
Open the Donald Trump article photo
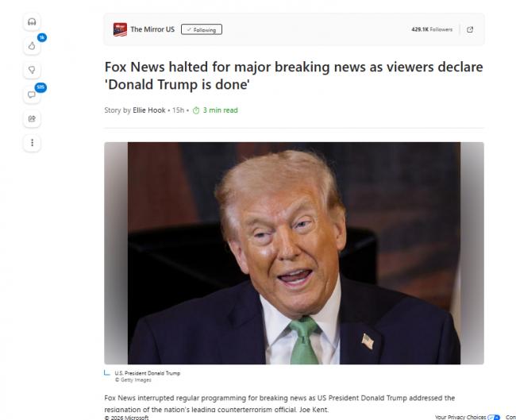pos(294,253)
